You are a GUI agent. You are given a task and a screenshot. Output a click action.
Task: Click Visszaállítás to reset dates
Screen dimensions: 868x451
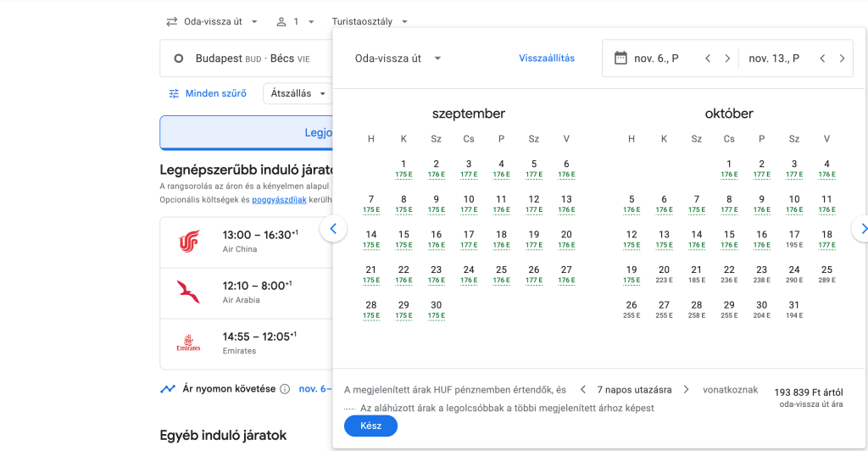[547, 58]
